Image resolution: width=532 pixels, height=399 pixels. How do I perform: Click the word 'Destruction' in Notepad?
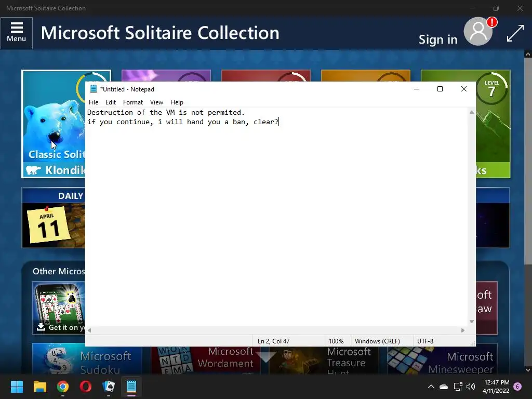110,112
